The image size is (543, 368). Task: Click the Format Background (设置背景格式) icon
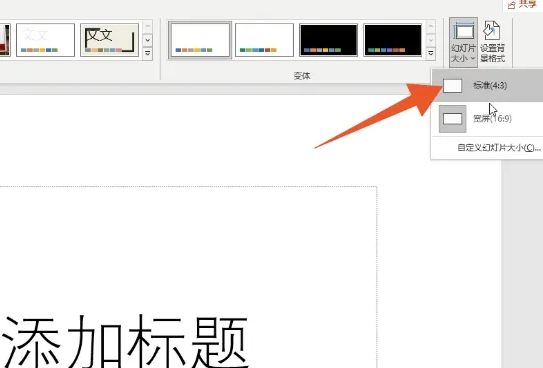(x=492, y=42)
